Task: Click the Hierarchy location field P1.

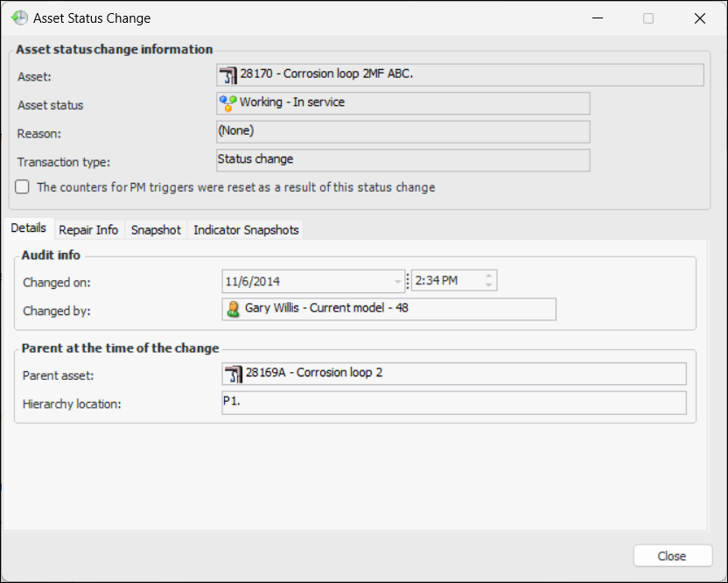Action: tap(453, 403)
